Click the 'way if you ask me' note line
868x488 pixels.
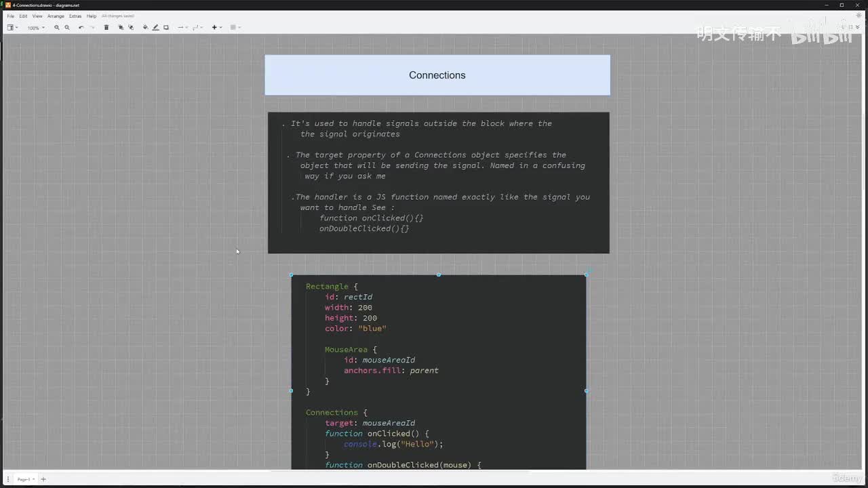345,176
